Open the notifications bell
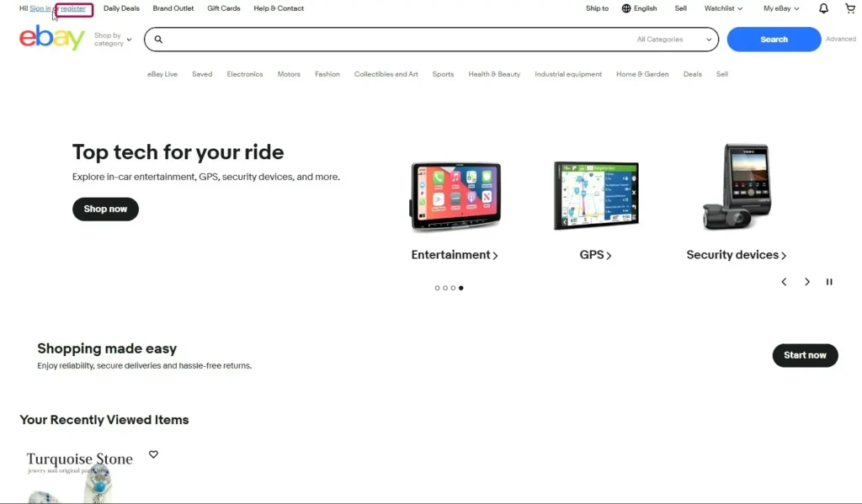This screenshot has height=504, width=862. [x=823, y=8]
